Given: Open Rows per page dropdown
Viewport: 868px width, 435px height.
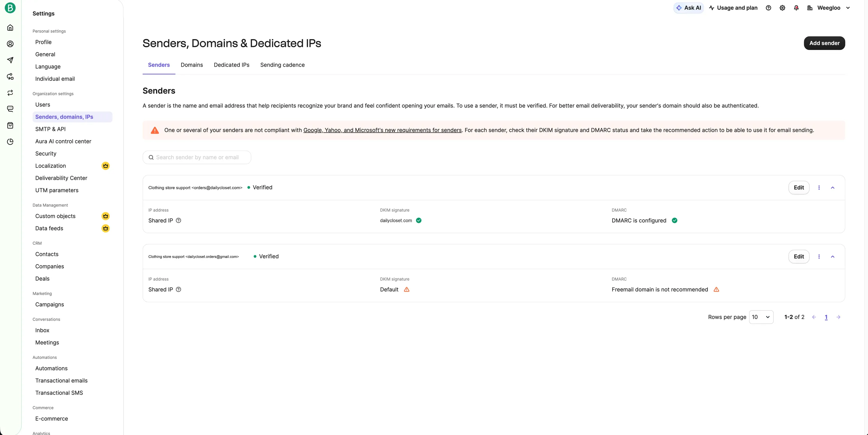Looking at the screenshot, I should [761, 317].
